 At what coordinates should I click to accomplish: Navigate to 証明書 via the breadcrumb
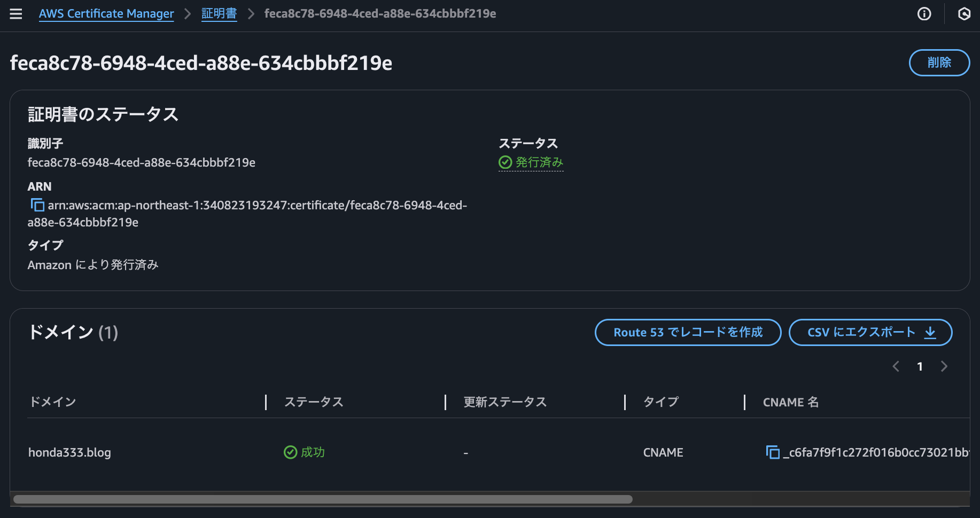pyautogui.click(x=219, y=14)
